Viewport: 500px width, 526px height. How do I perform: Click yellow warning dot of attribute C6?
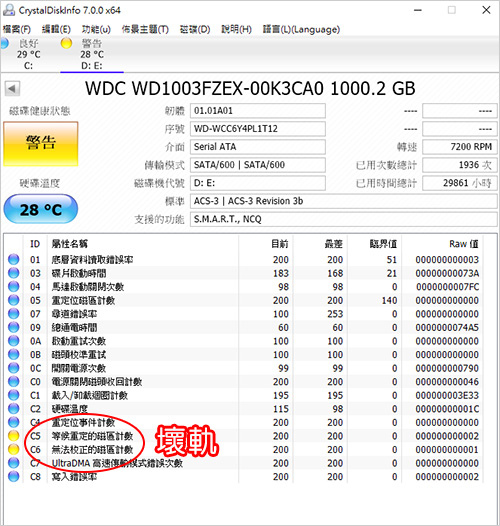(x=13, y=450)
